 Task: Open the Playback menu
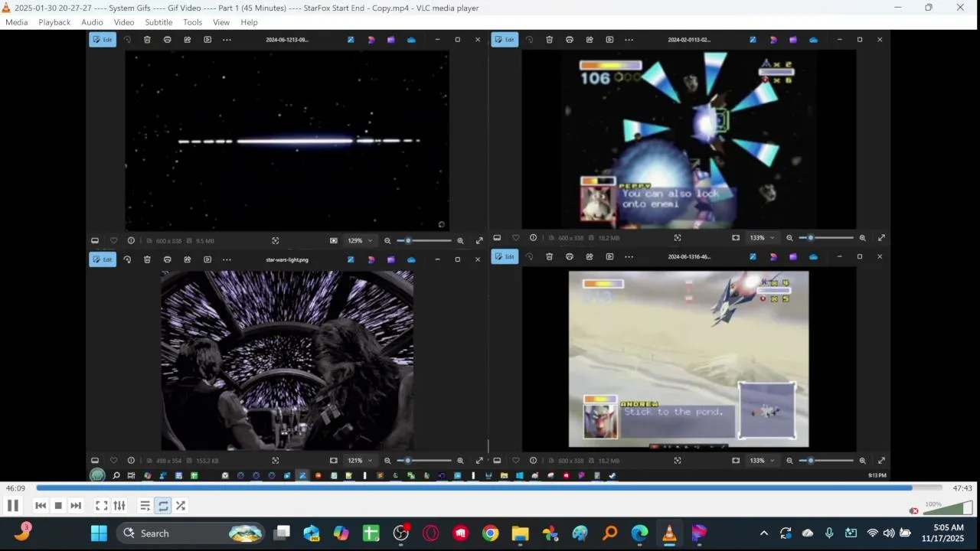[x=54, y=22]
